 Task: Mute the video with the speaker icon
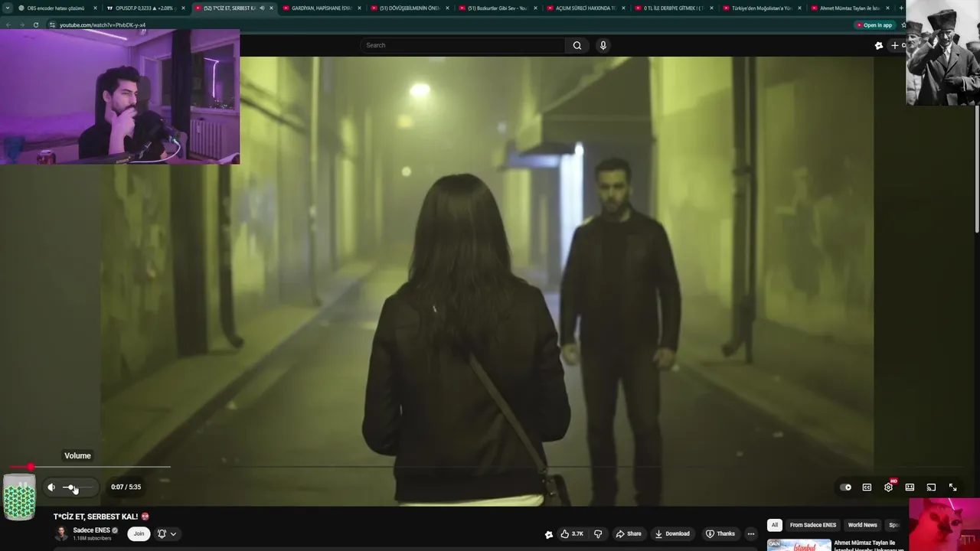click(x=51, y=487)
